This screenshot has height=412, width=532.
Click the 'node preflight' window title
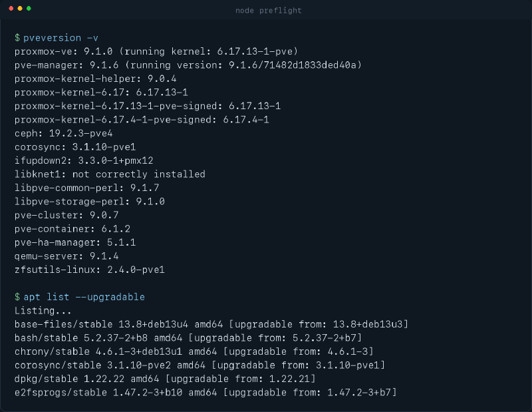269,11
